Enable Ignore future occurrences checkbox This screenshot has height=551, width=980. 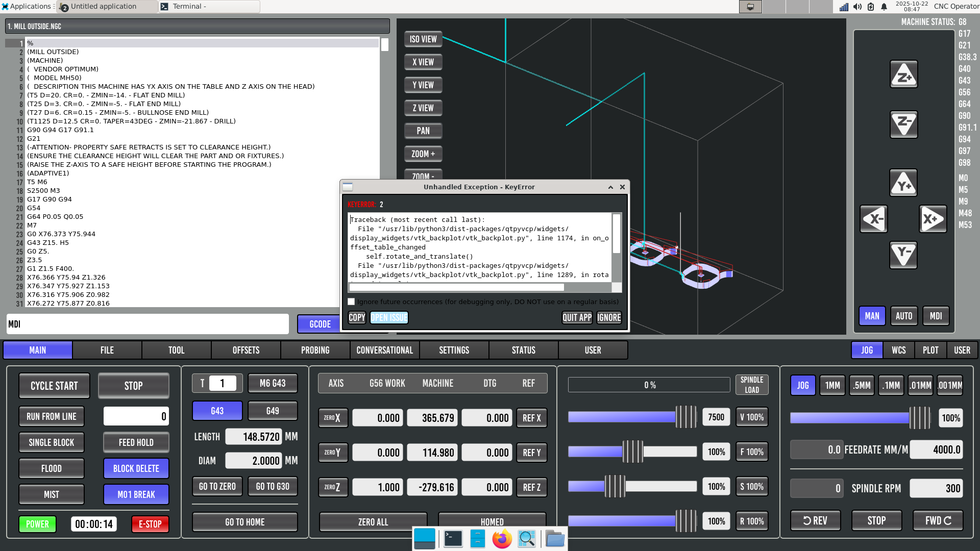(351, 302)
